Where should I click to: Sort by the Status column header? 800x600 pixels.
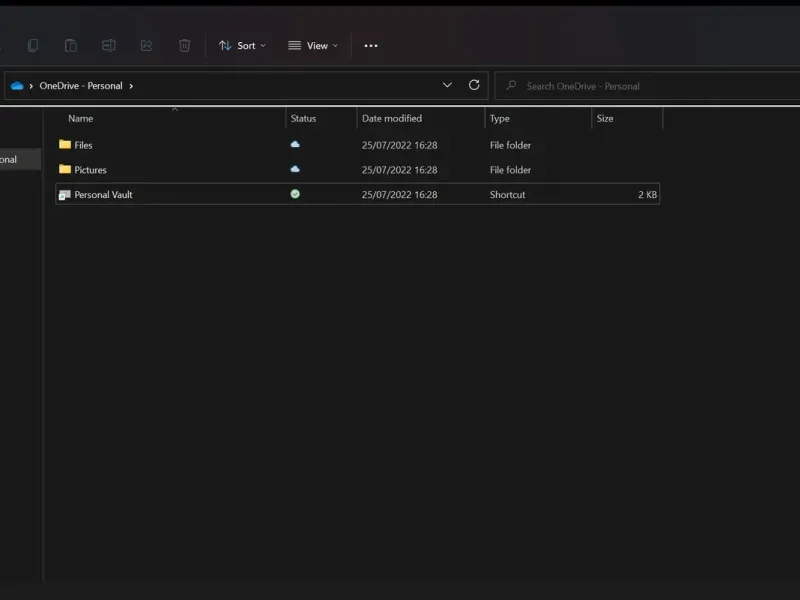303,118
